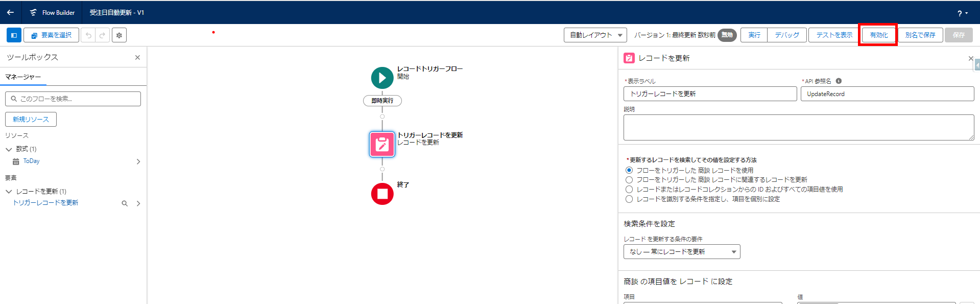980x304 pixels.
Task: Click the 別名で保存 button
Action: (x=920, y=35)
